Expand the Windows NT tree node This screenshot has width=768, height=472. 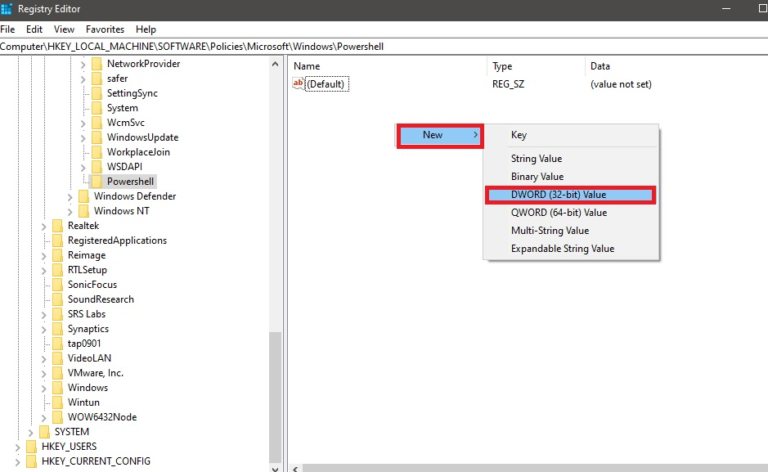[x=70, y=211]
